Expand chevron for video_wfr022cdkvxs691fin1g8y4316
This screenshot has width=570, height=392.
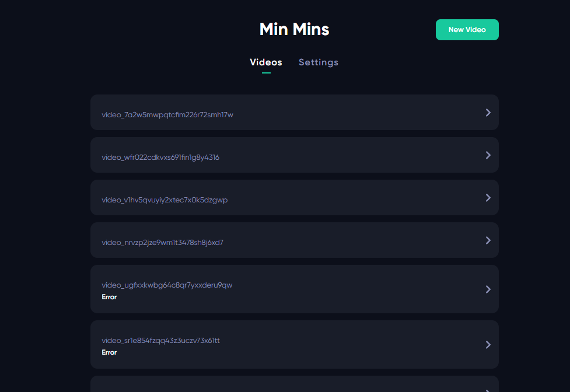[x=488, y=155]
